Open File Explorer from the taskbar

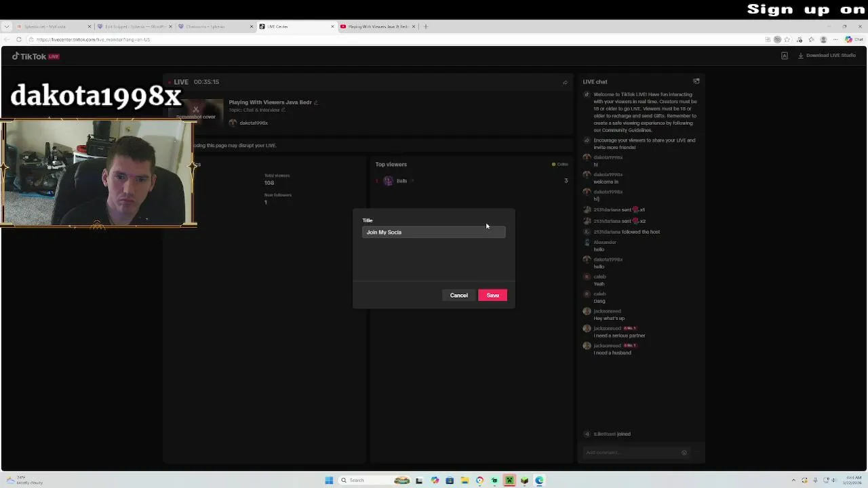point(465,480)
